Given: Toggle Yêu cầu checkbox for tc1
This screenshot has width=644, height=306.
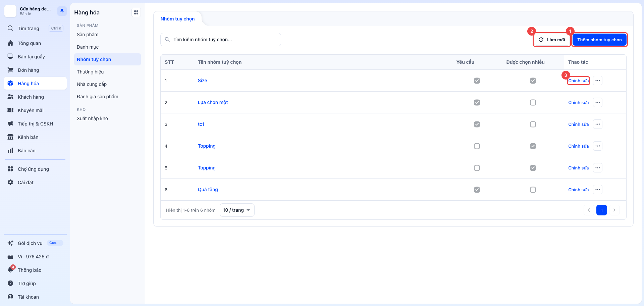Looking at the screenshot, I should (477, 124).
